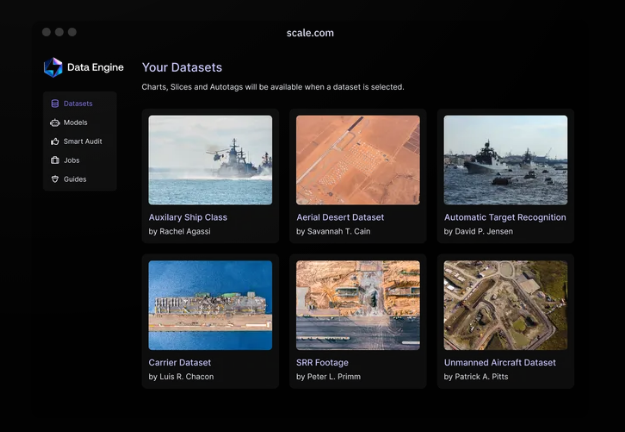The image size is (625, 432).
Task: Click the Jobs briefcase icon
Action: click(x=54, y=160)
